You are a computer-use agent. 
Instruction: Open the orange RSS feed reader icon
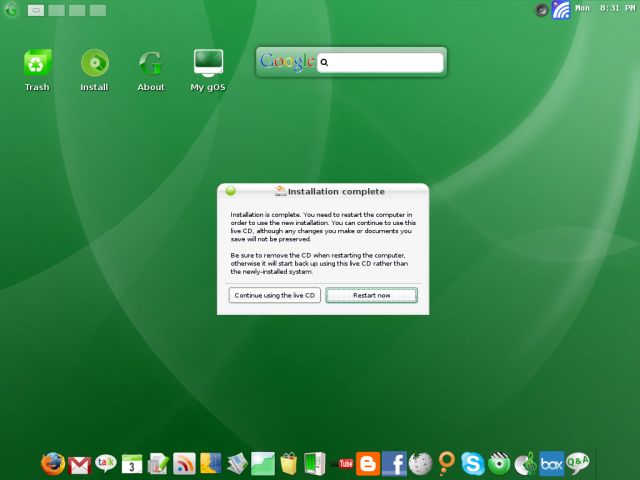pos(184,463)
